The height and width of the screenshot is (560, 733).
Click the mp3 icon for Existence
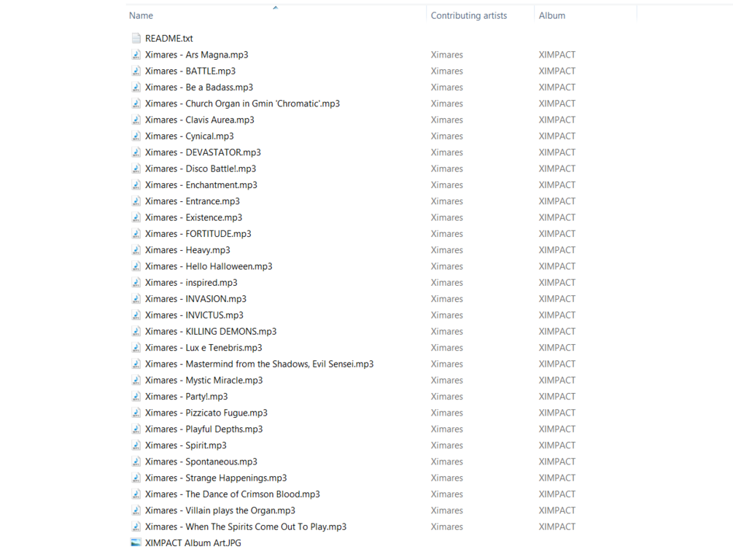click(x=136, y=217)
